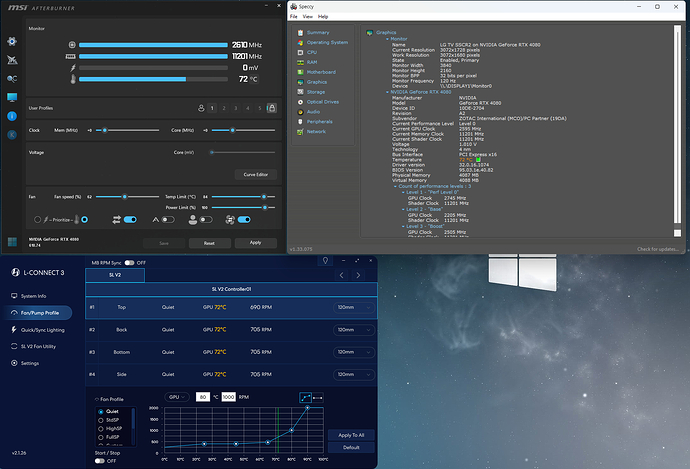Click the Windows startup icon in Afterburner
Image resolution: width=690 pixels, height=469 pixels.
(12, 242)
